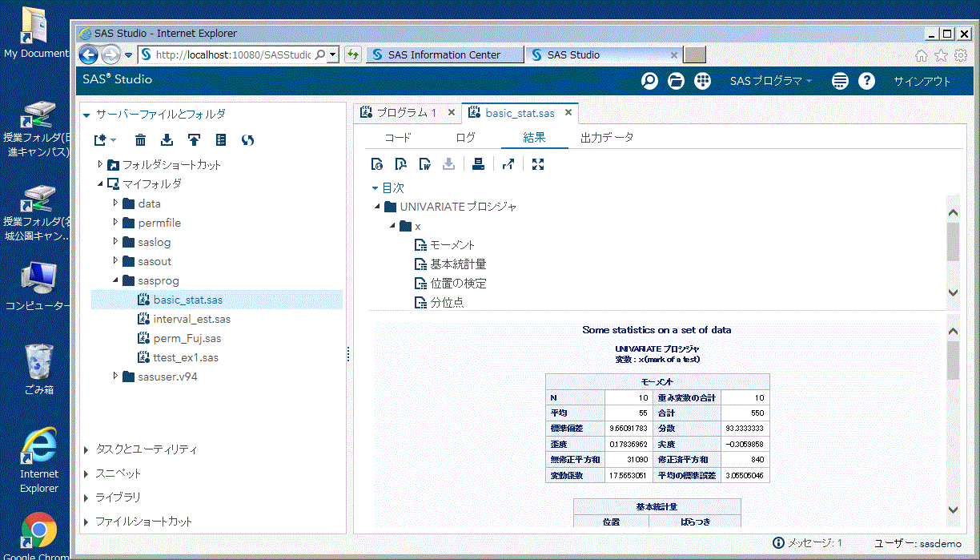The width and height of the screenshot is (980, 560).
Task: Click the コンピューター desktop icon
Action: click(x=38, y=285)
